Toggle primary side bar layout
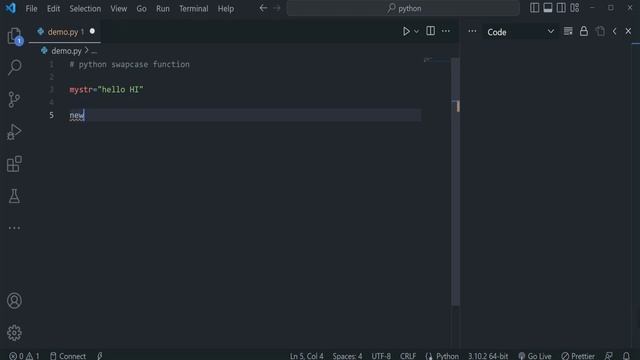This screenshot has height=360, width=640. tap(534, 8)
